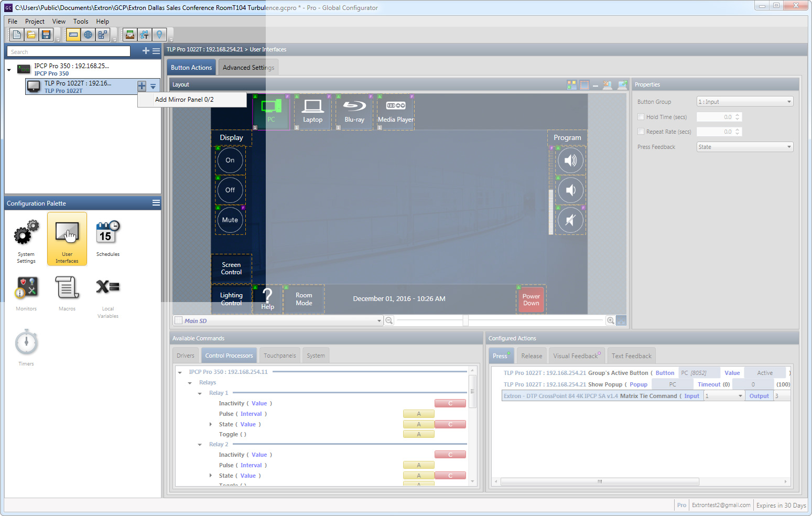Toggle availability on Relay 1 Pulse command
Screen dimensions: 812x516
coord(418,413)
